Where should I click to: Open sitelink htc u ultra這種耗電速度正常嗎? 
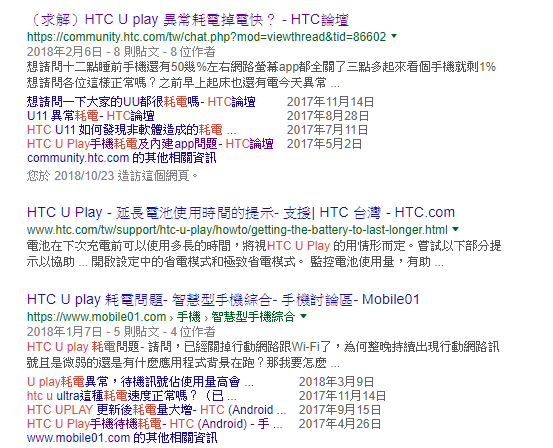(x=132, y=396)
